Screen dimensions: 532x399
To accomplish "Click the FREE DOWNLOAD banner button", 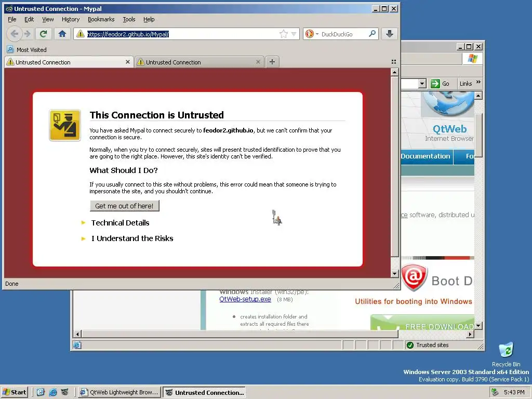I will click(x=422, y=322).
